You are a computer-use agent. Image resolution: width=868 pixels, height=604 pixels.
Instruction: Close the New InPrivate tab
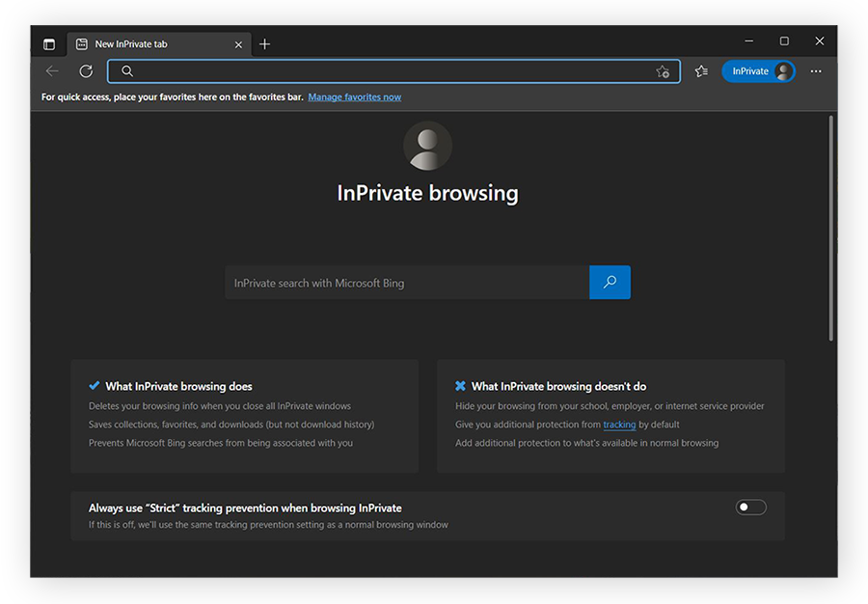[x=238, y=43]
